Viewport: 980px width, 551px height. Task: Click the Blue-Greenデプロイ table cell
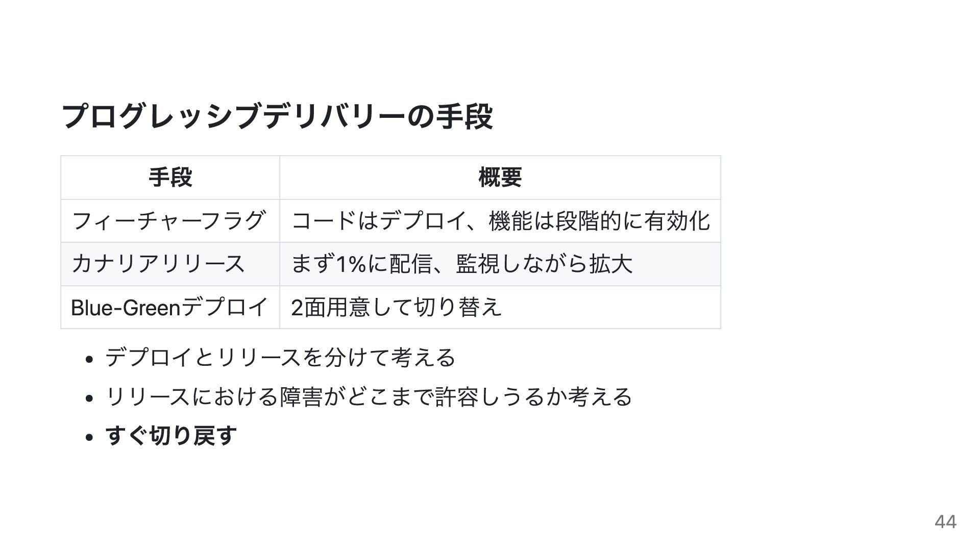pyautogui.click(x=170, y=307)
